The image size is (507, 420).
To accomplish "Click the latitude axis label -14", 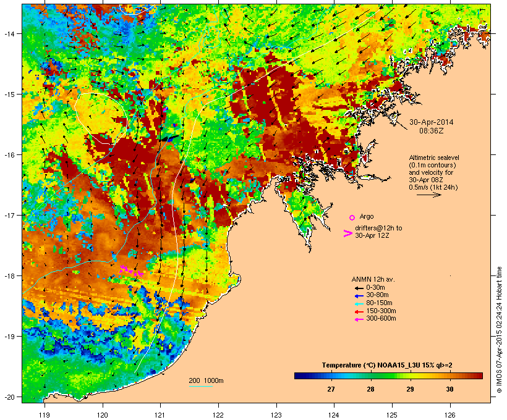I will [x=9, y=33].
